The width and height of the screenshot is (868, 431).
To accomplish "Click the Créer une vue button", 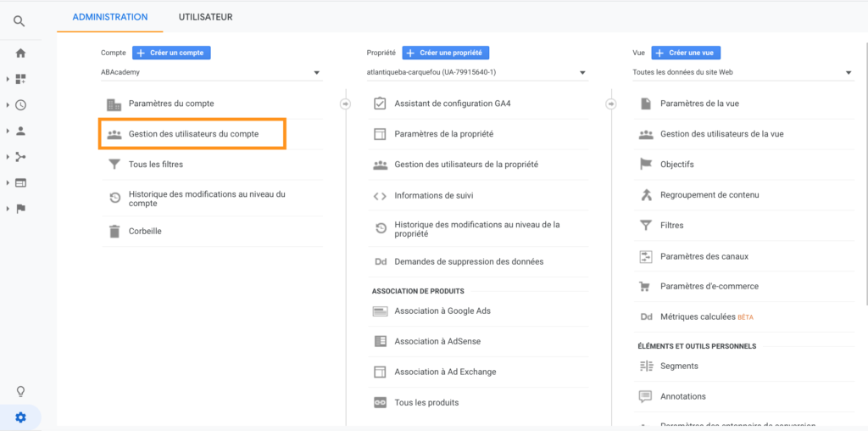I will click(x=686, y=53).
